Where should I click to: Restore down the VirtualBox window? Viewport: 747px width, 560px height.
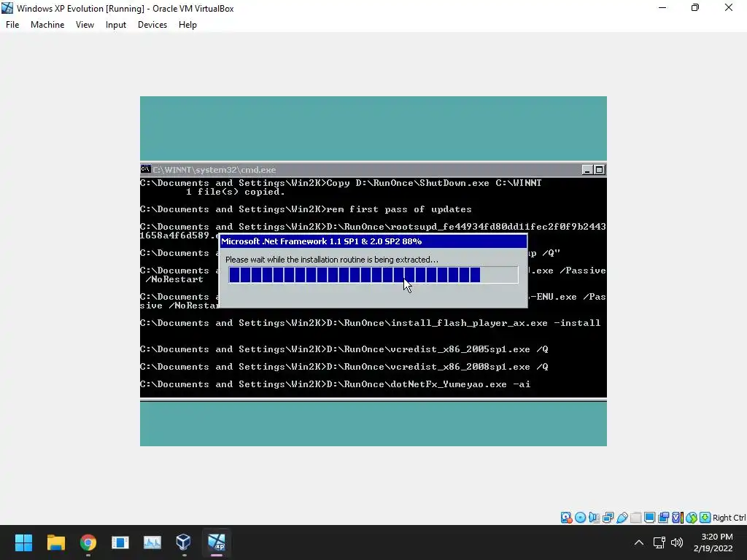tap(695, 7)
